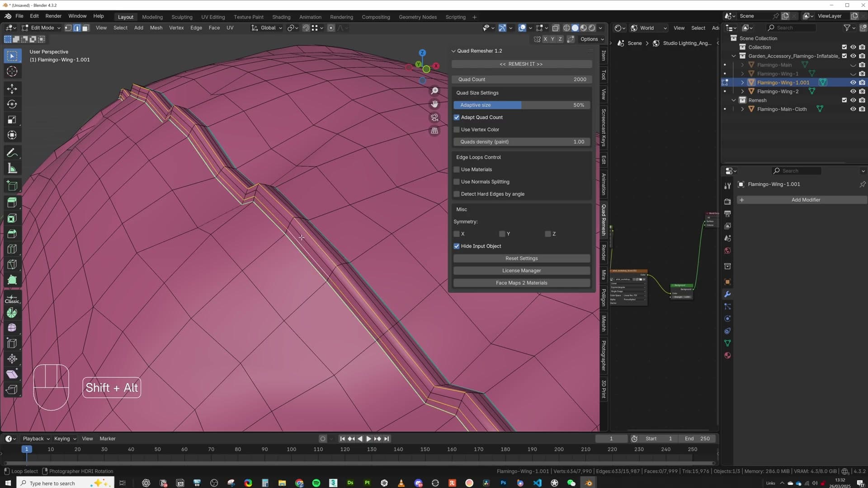Select the Move tool
Viewport: 868px width, 488px height.
tap(12, 89)
